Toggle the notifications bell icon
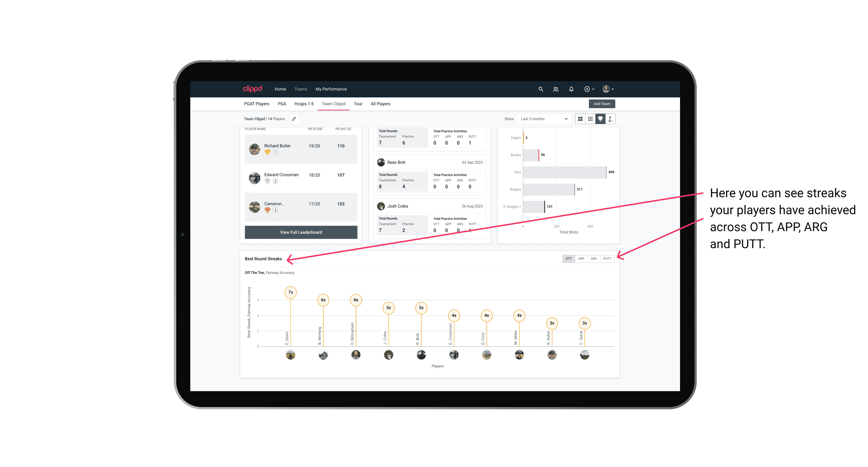 pos(570,89)
